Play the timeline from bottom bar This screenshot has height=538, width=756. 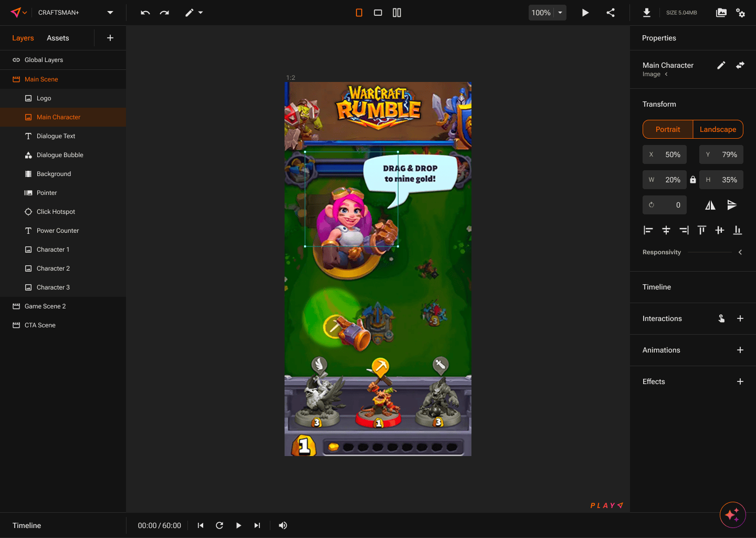coord(238,525)
